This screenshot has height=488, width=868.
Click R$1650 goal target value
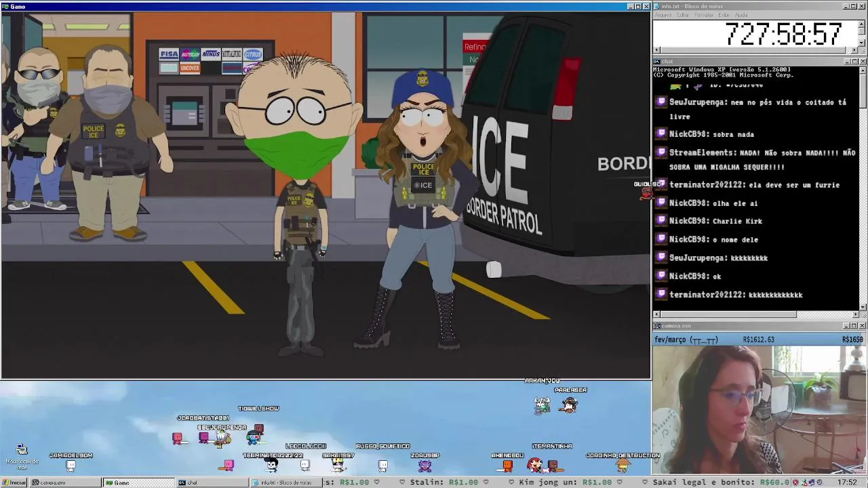[x=852, y=340]
